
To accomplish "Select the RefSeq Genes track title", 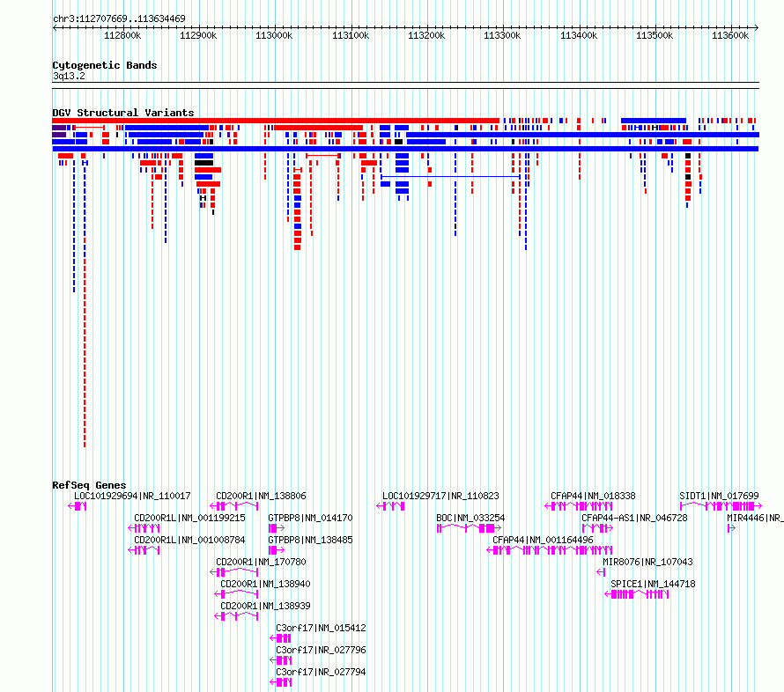I will (89, 484).
